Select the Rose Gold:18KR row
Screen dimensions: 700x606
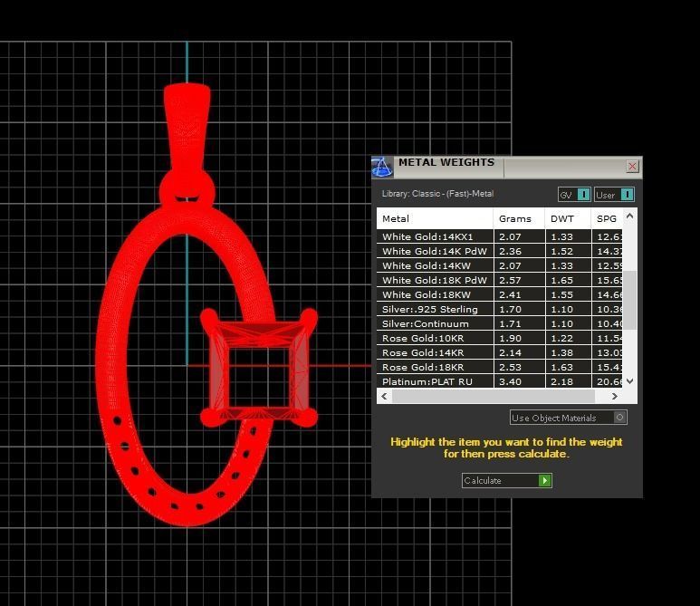click(500, 367)
